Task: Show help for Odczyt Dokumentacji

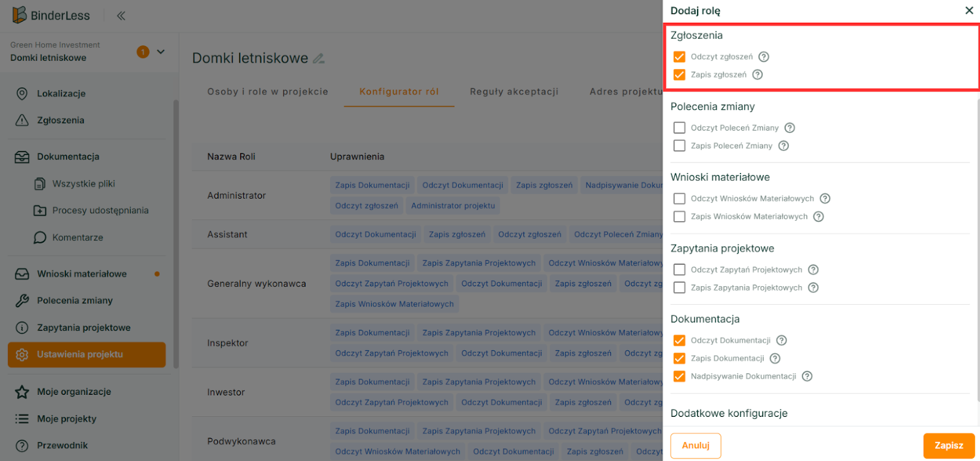Action: pyautogui.click(x=782, y=340)
